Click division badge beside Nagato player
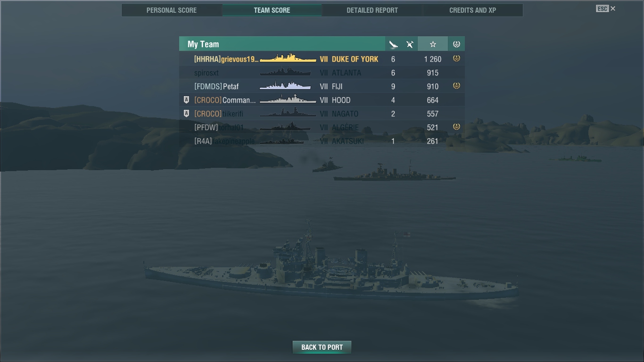This screenshot has height=362, width=644. click(x=186, y=114)
